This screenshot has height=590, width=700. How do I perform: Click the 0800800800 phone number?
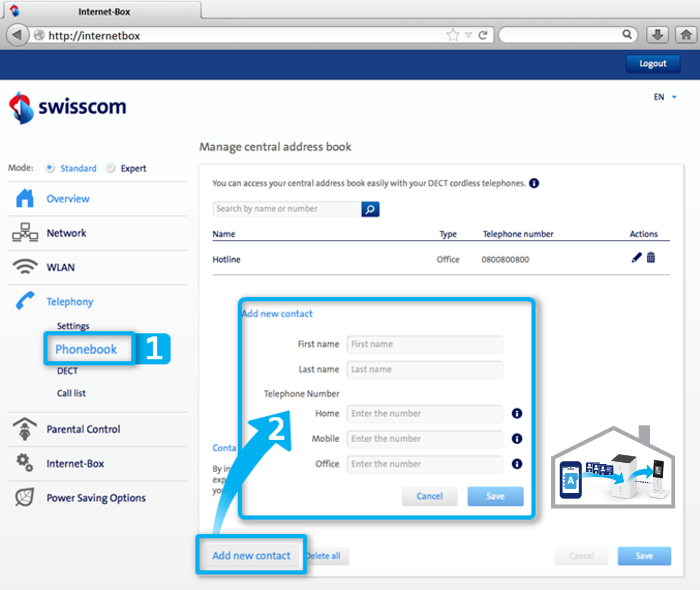505,259
